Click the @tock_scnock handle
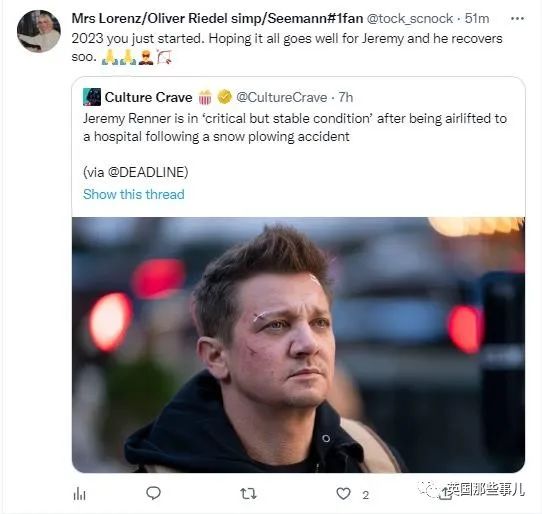This screenshot has height=514, width=542. [410, 18]
